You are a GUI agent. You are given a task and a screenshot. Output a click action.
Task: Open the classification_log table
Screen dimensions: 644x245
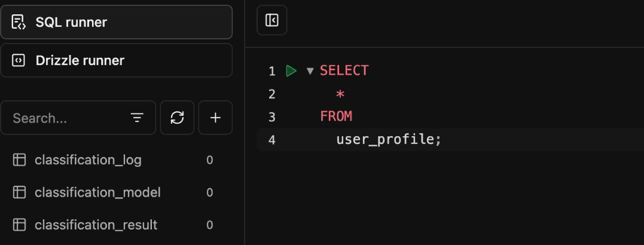click(113, 160)
